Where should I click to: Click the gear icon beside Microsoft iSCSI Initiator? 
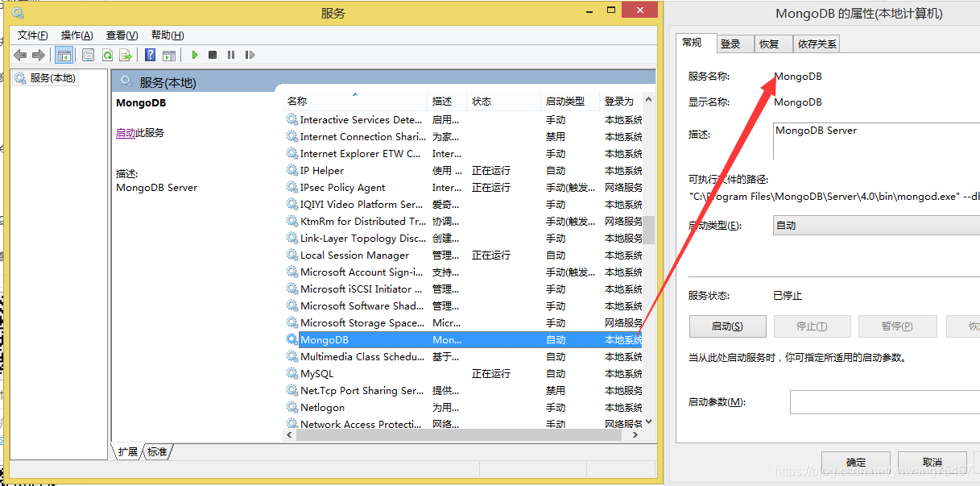pos(292,289)
